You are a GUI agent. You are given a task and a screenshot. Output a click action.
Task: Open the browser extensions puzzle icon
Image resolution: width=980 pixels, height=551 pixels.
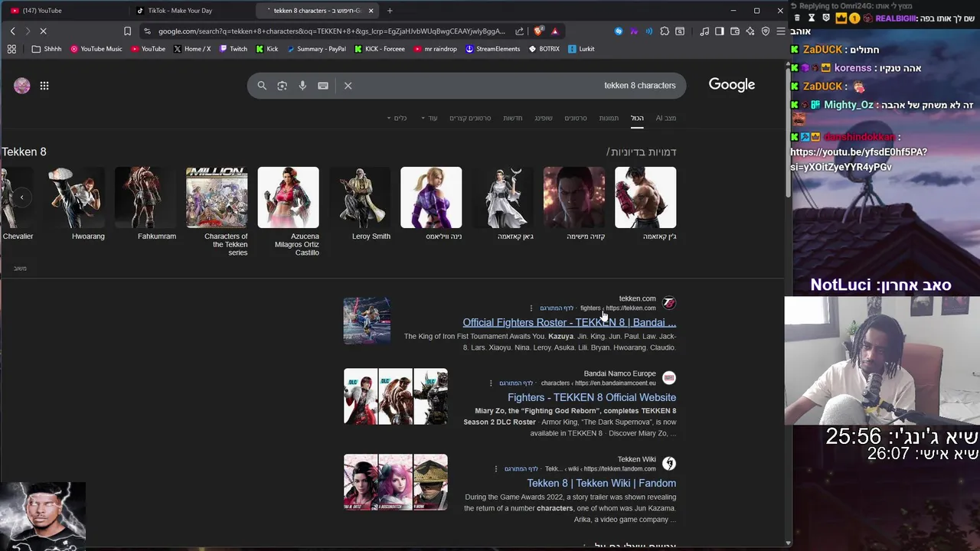pos(665,31)
